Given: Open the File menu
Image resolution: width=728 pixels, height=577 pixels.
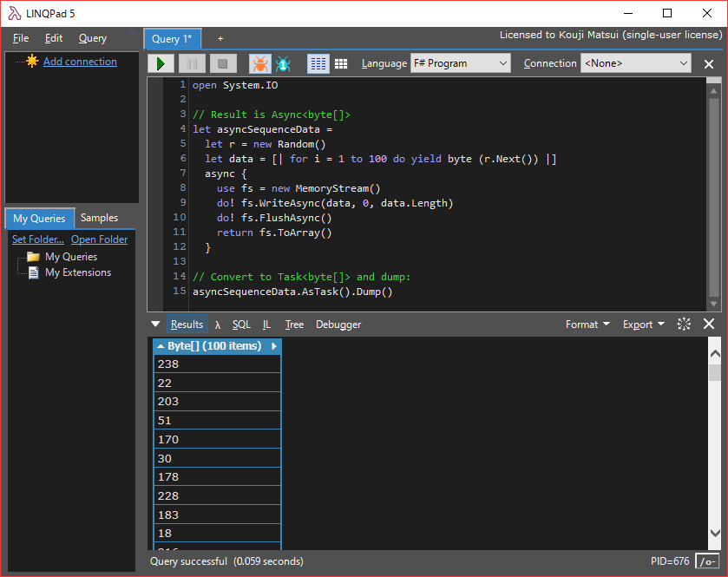Looking at the screenshot, I should tap(21, 38).
